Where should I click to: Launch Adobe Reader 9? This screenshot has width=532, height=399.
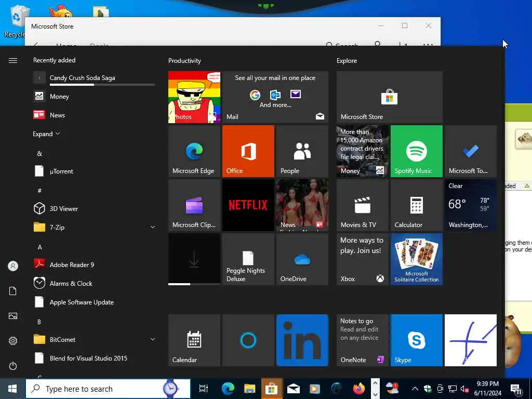tap(95, 264)
